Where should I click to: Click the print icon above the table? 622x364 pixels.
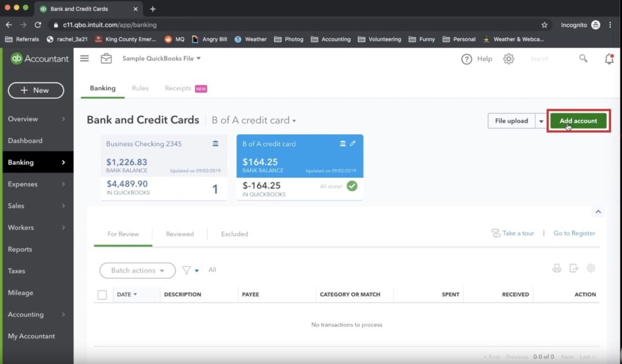(x=556, y=269)
